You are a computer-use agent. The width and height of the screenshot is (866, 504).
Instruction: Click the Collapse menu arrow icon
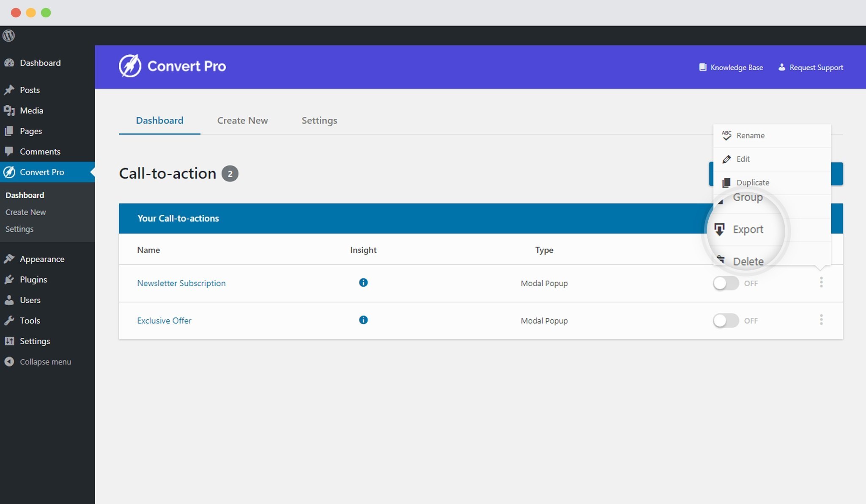9,362
